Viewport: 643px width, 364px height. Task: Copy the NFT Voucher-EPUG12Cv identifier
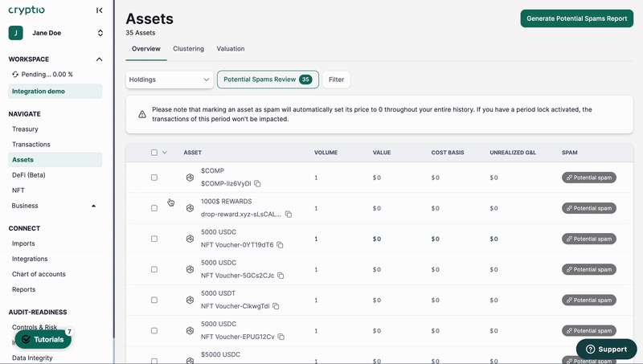tap(281, 337)
